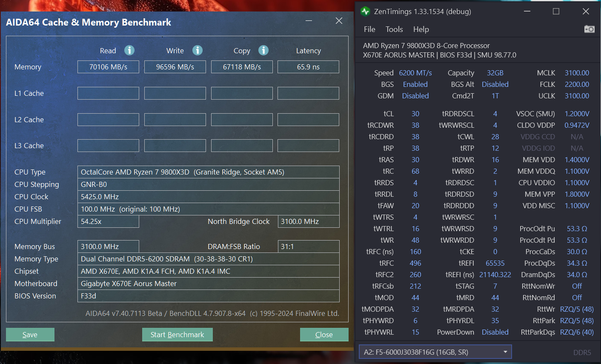Click the CPU Clock value 5425.0 MHz
The height and width of the screenshot is (364, 601).
point(209,197)
